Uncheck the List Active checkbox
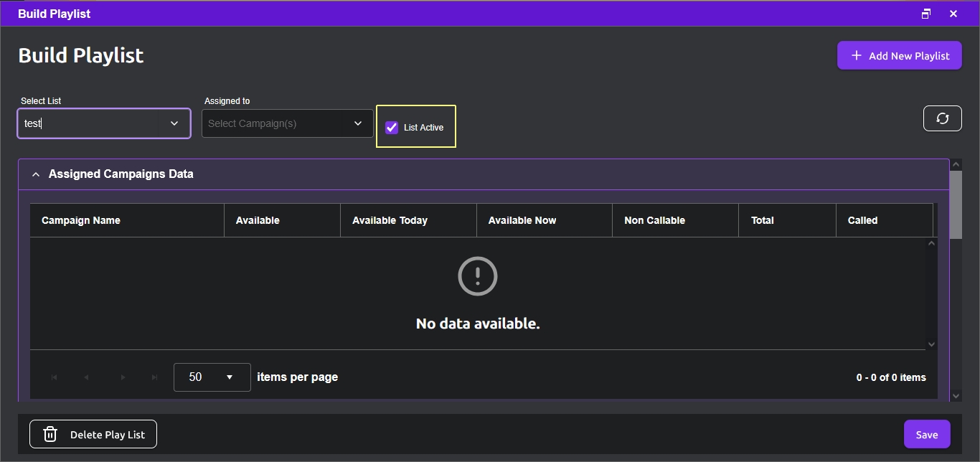 392,128
